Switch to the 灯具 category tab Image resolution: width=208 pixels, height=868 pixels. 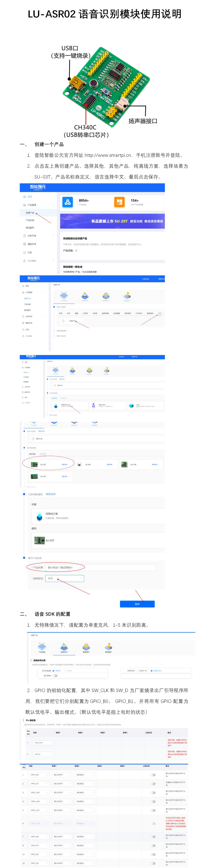[x=61, y=313]
